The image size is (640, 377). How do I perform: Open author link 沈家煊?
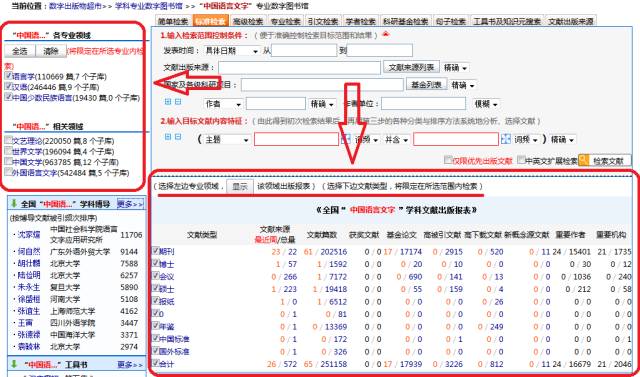pos(29,235)
